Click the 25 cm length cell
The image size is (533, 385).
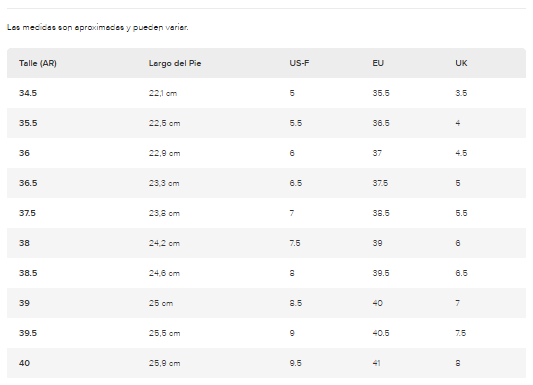click(x=160, y=303)
